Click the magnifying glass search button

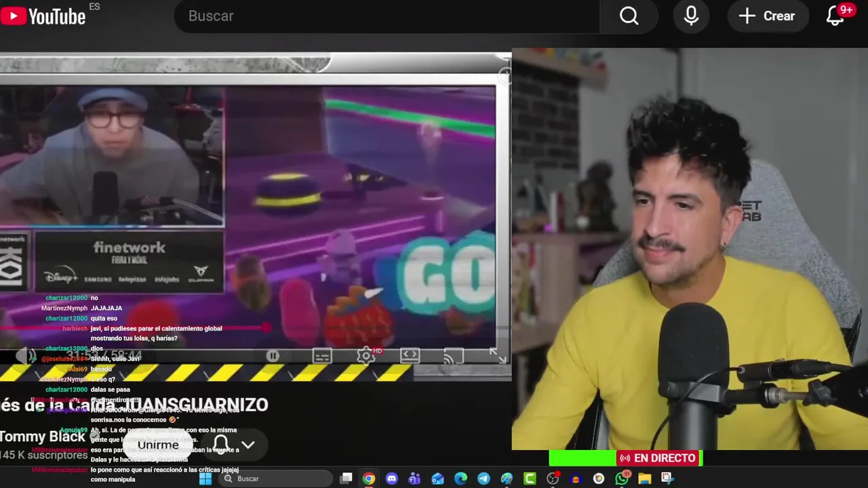click(x=629, y=16)
